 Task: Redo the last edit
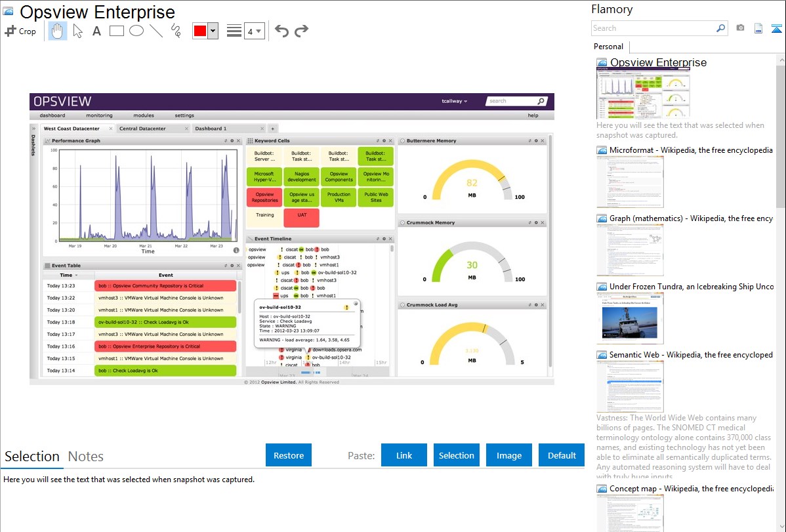[x=301, y=31]
